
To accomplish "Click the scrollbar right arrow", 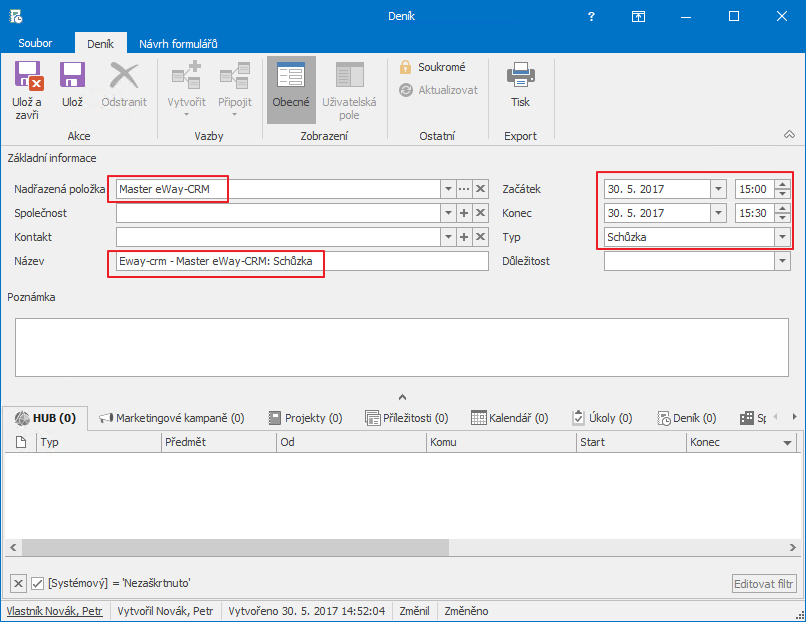I will click(793, 547).
